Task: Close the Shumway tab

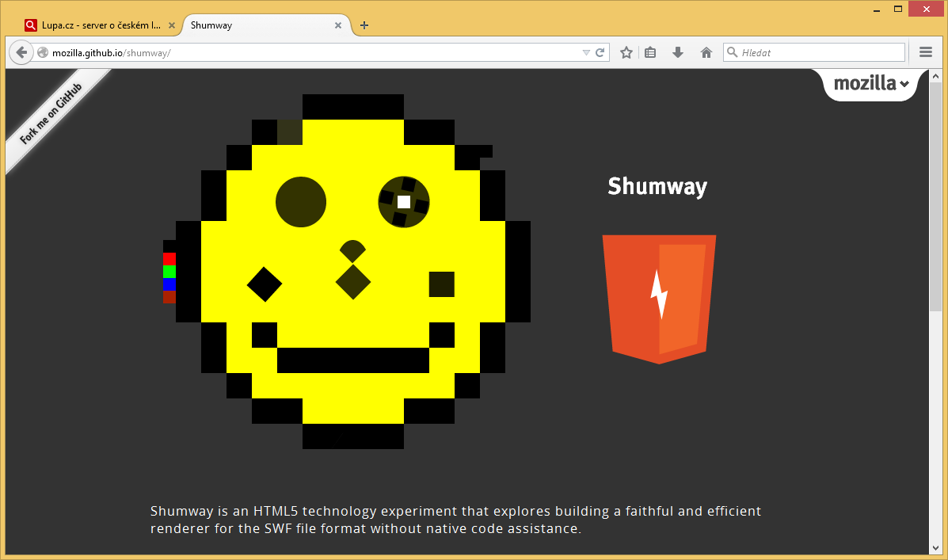Action: [338, 25]
